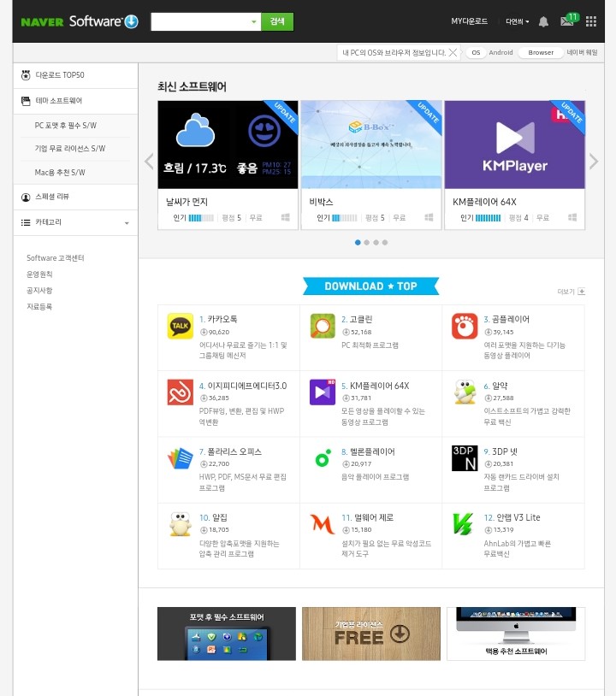This screenshot has width=616, height=696.
Task: Click the V3 Lite app icon
Action: click(x=465, y=523)
